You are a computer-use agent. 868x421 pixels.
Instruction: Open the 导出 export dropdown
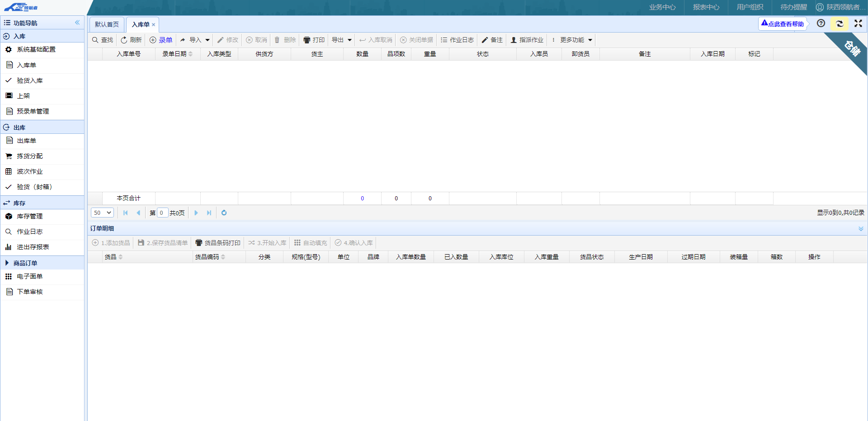pyautogui.click(x=342, y=40)
